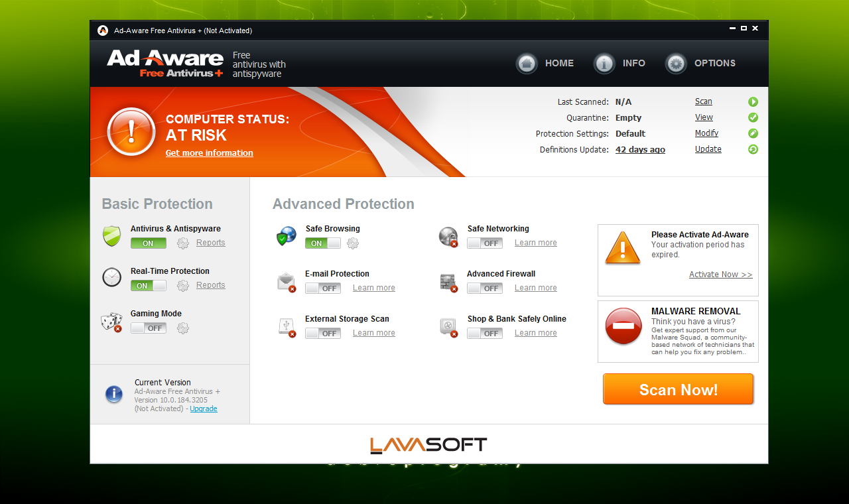Click the Antivirus & Antispyware shield icon
Image resolution: width=849 pixels, height=504 pixels.
111,235
